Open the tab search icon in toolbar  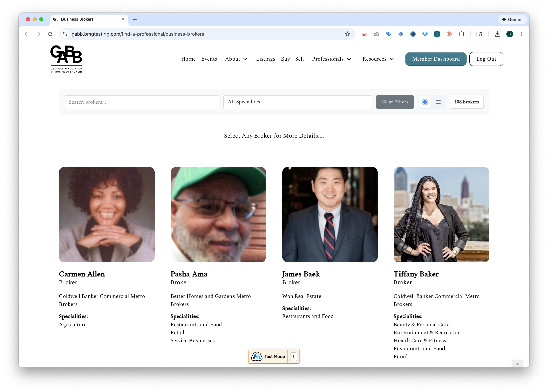[x=479, y=34]
